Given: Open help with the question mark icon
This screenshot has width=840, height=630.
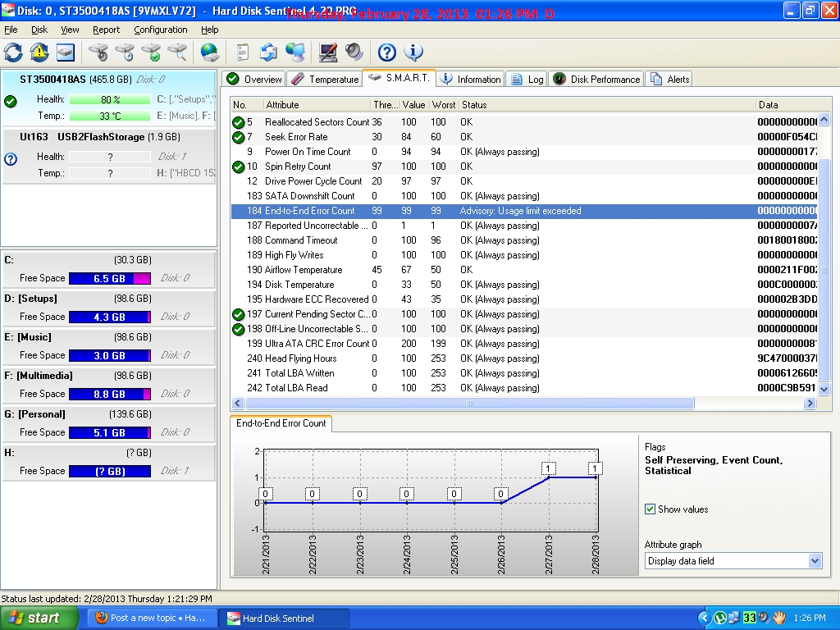Looking at the screenshot, I should pyautogui.click(x=387, y=52).
